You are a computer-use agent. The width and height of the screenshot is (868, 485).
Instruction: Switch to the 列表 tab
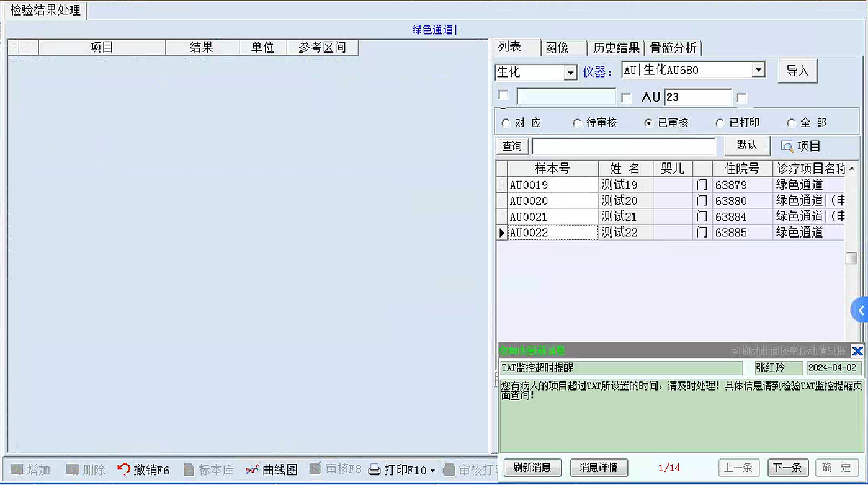coord(509,47)
